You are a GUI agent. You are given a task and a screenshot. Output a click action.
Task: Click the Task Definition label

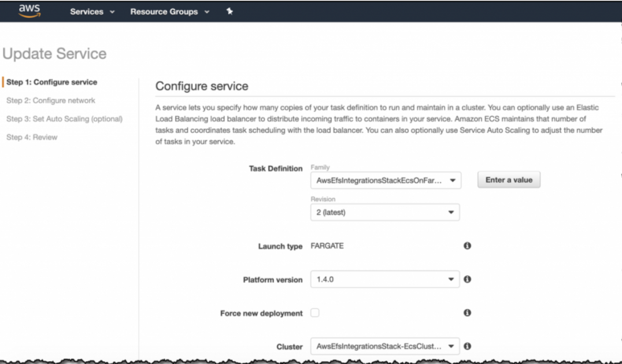point(276,169)
